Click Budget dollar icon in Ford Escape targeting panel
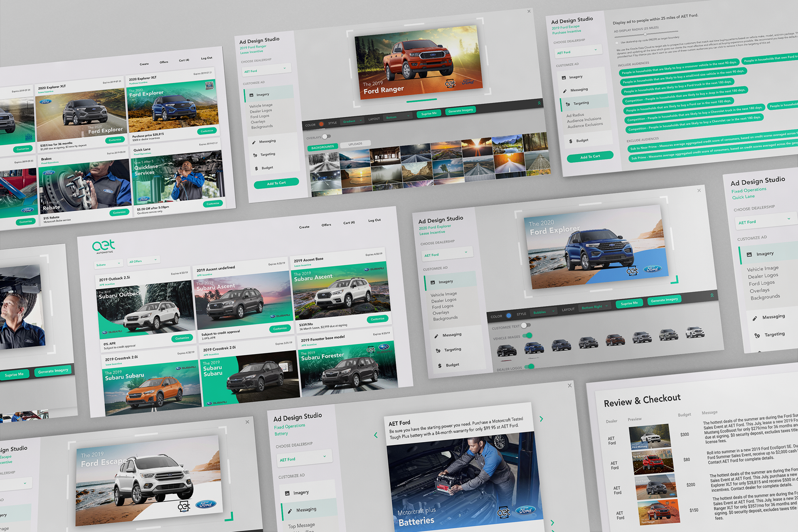Image resolution: width=798 pixels, height=532 pixels. click(x=571, y=141)
